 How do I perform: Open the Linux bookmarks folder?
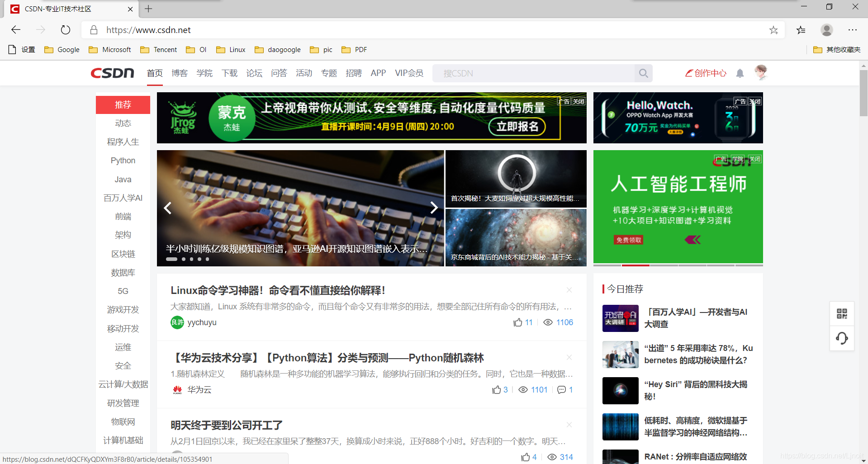click(x=231, y=50)
